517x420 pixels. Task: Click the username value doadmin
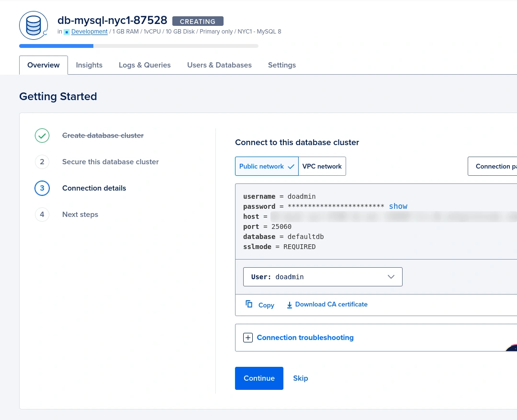coord(302,197)
